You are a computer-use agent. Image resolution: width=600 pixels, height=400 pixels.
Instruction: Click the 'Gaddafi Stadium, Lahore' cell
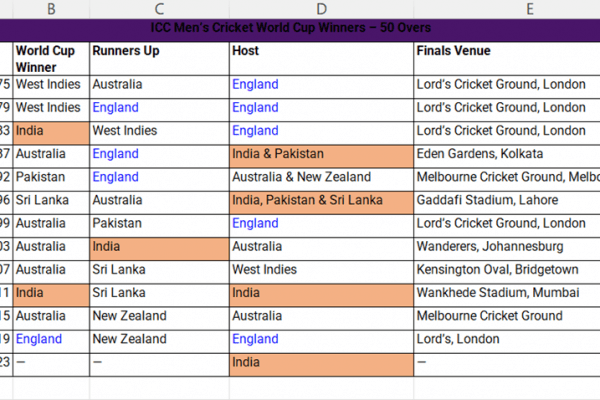(507, 203)
